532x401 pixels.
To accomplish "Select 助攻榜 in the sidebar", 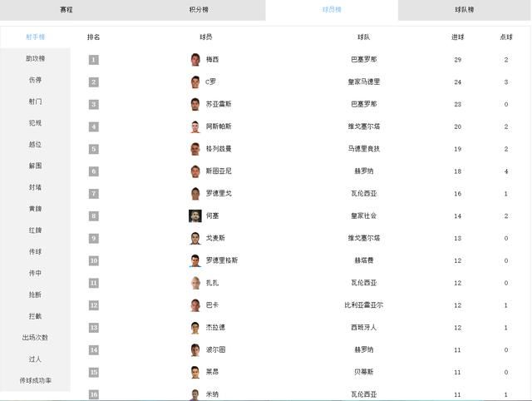I will click(x=35, y=59).
